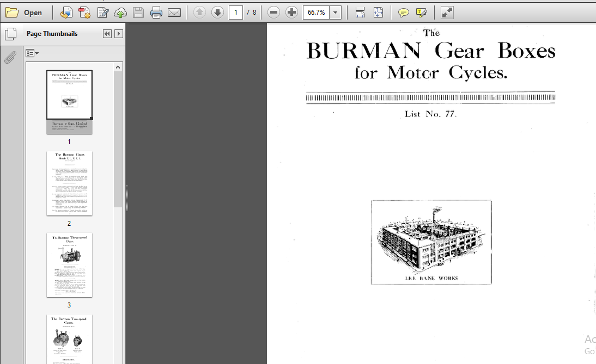Add a sticky note comment
Image resolution: width=596 pixels, height=364 pixels.
tap(403, 13)
